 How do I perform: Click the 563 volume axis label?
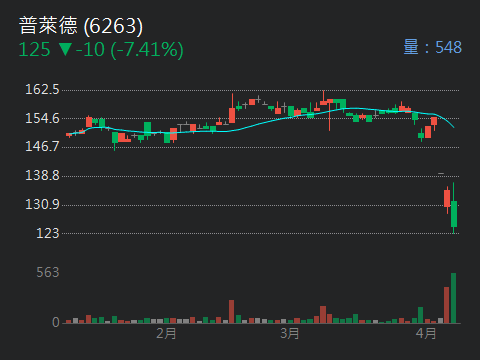click(48, 273)
